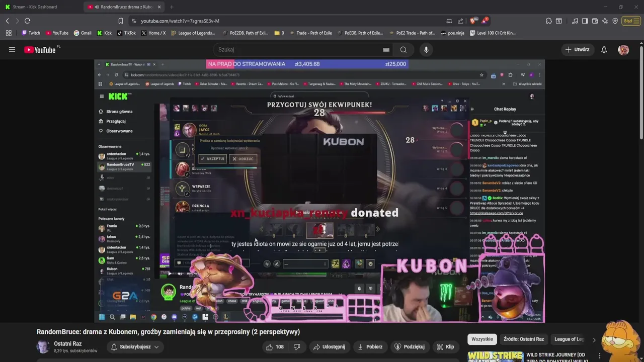
Task: Open the Twitch bookmark
Action: coord(31,33)
